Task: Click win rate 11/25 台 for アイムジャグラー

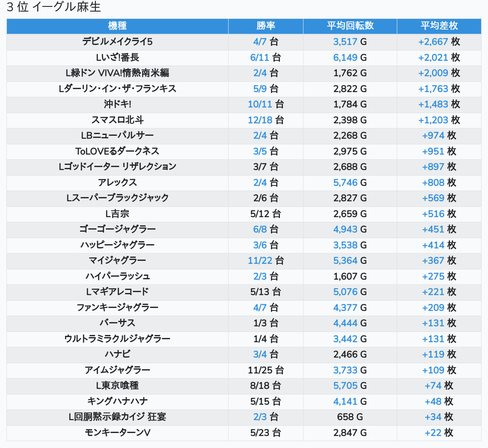Action: [x=265, y=370]
